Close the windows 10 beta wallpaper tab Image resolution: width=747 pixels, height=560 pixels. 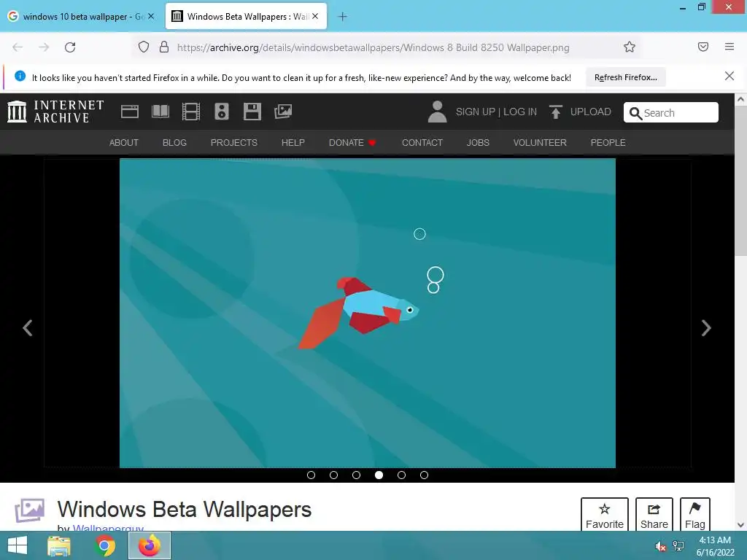pos(151,16)
